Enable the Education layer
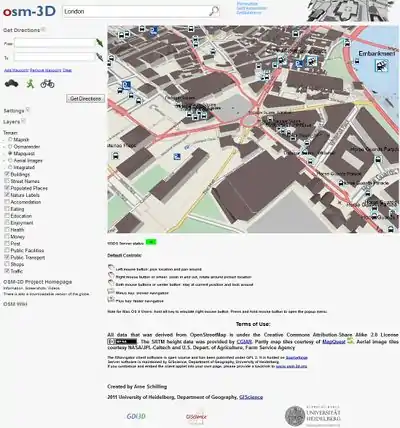400x428 pixels. (7, 216)
